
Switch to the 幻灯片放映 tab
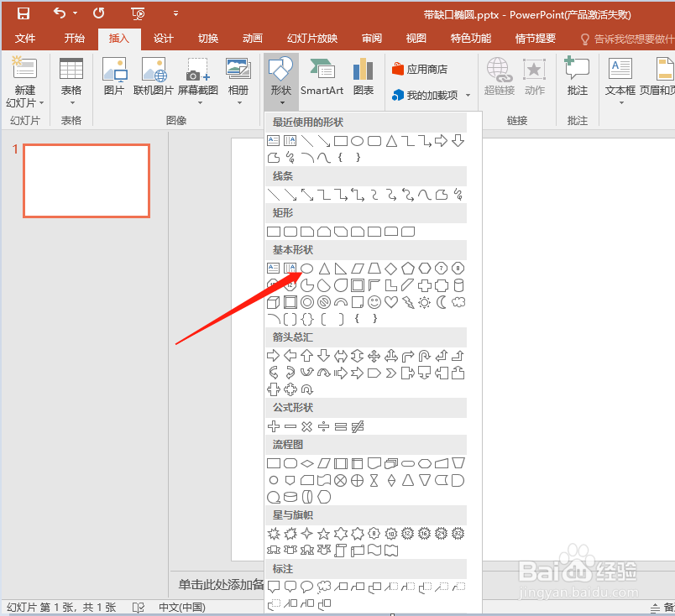pos(312,39)
